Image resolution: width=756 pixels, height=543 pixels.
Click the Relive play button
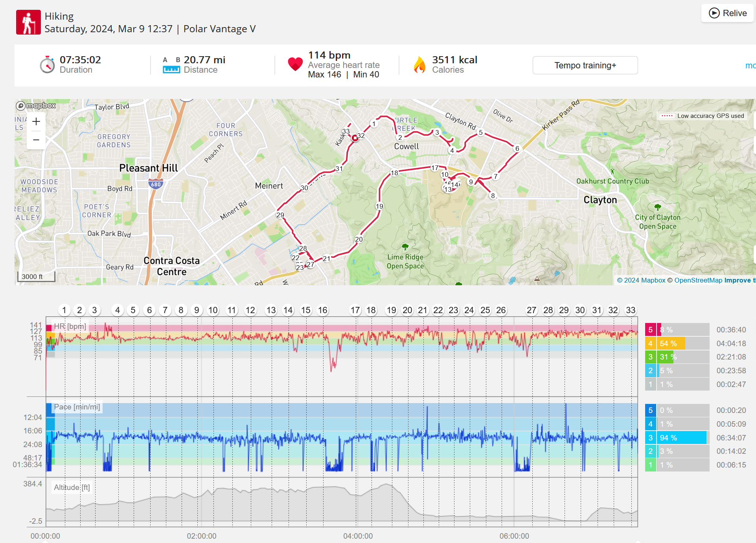[727, 13]
